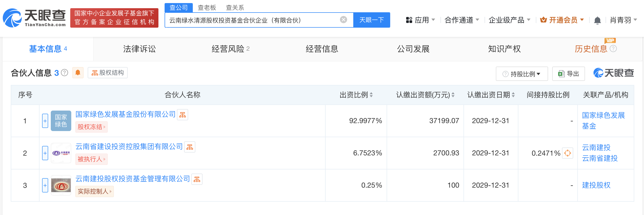This screenshot has height=215, width=644.
Task: Open the 企业级产品 dropdown
Action: pos(509,20)
